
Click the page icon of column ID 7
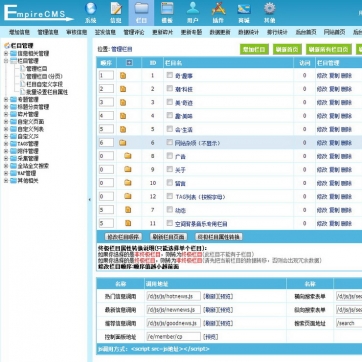[128, 210]
